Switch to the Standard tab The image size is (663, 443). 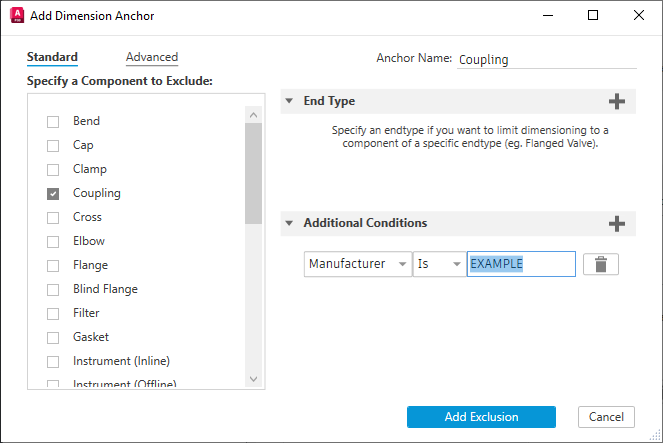[x=52, y=57]
